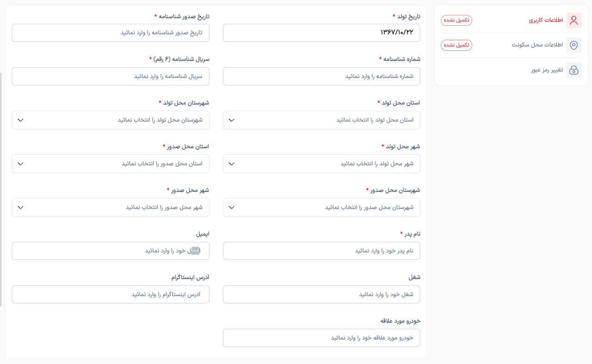Open the اطلاعات کاربری menu item

click(x=546, y=20)
